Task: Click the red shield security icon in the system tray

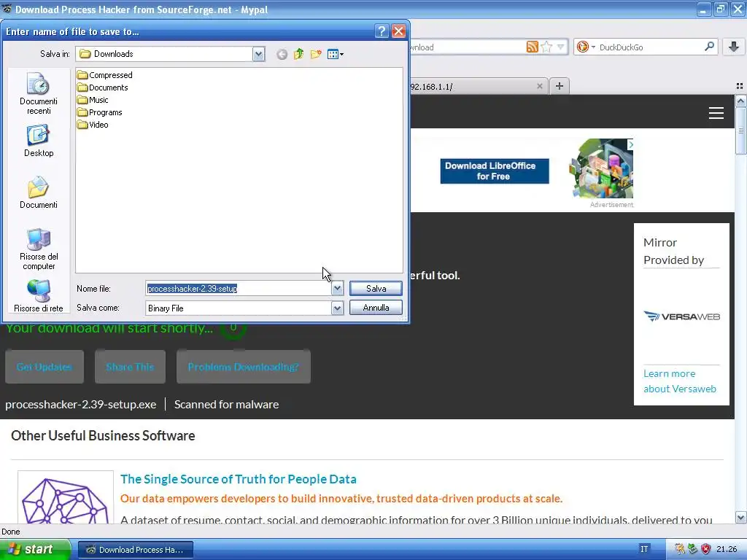Action: tap(705, 550)
